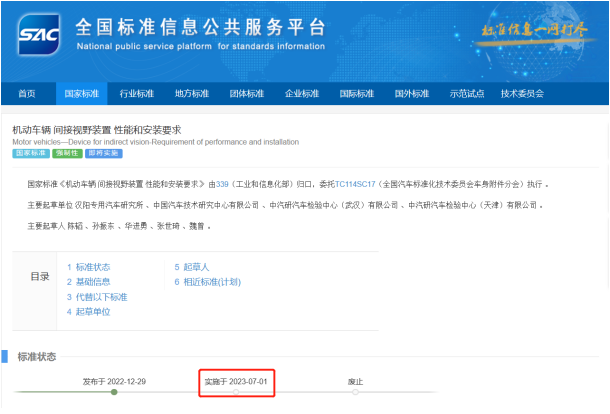The width and height of the screenshot is (610, 414).
Task: Click the 发布于 2022-12-29 date text
Action: (114, 382)
